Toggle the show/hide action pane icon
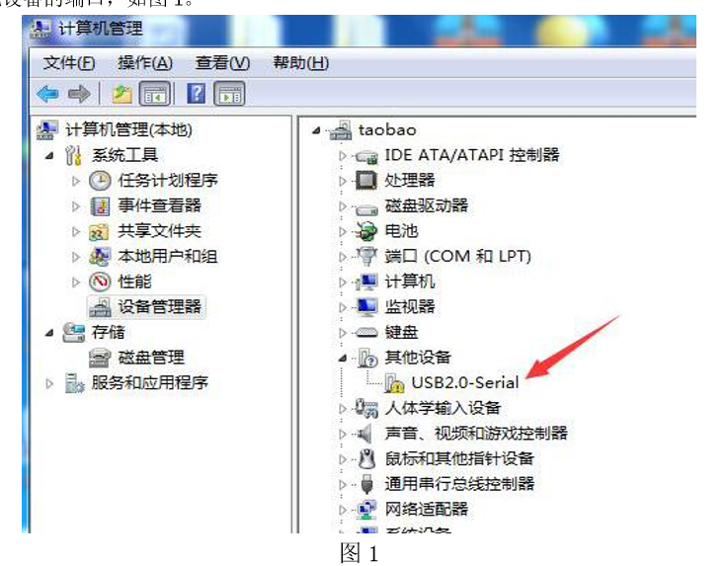This screenshot has height=566, width=728. pyautogui.click(x=229, y=94)
